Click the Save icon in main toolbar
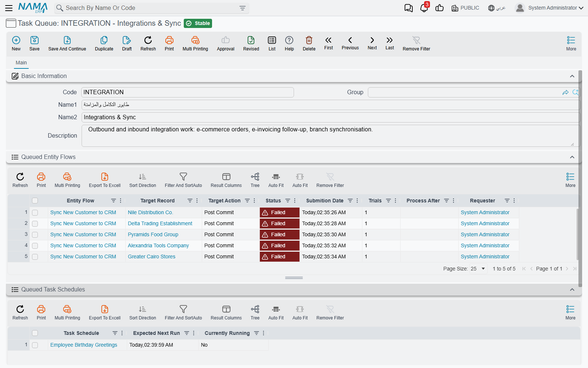Screen dimensions: 588x368 pyautogui.click(x=35, y=40)
